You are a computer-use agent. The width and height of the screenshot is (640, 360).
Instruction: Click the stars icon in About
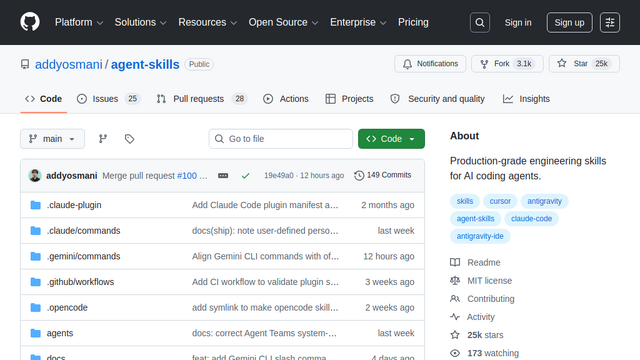coord(455,335)
